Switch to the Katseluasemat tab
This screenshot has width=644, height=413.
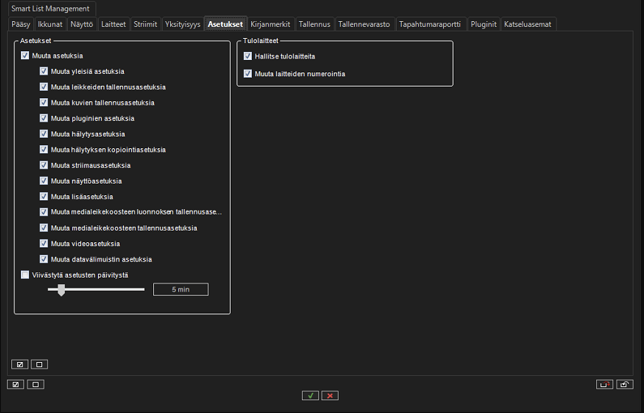[x=528, y=24]
